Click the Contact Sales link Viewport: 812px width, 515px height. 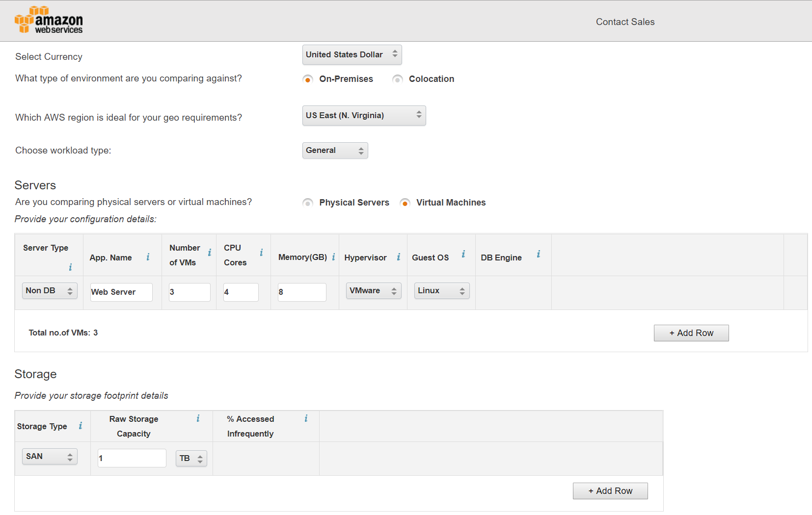(x=625, y=22)
